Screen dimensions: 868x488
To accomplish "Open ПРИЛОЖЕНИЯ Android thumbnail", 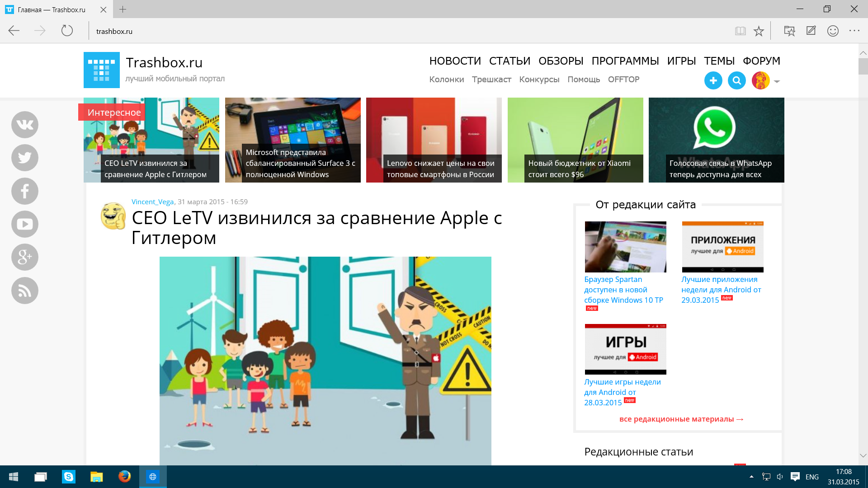I will pos(722,247).
